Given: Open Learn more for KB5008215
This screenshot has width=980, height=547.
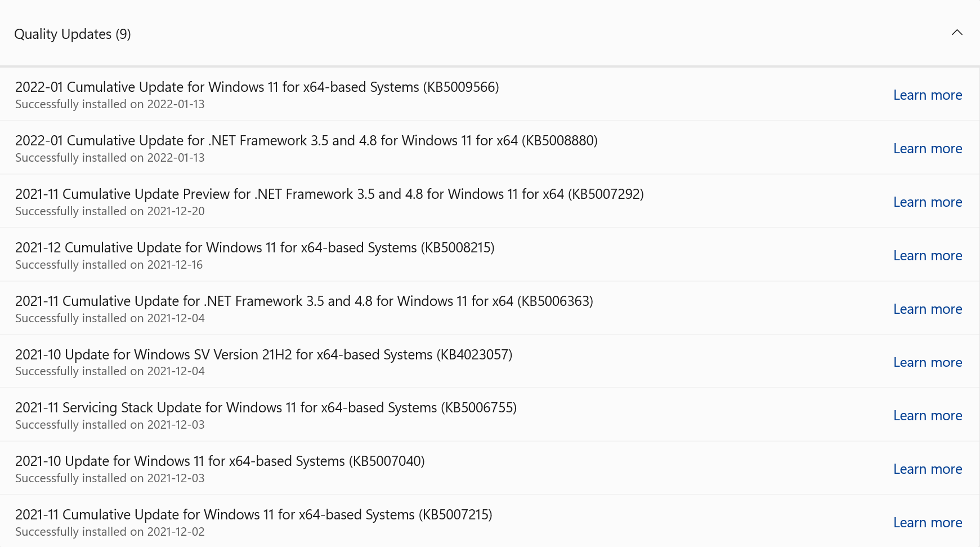Looking at the screenshot, I should [x=928, y=256].
